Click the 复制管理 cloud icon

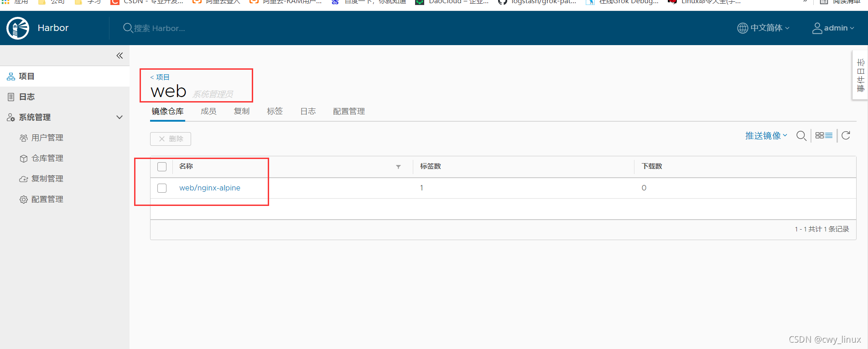point(24,179)
